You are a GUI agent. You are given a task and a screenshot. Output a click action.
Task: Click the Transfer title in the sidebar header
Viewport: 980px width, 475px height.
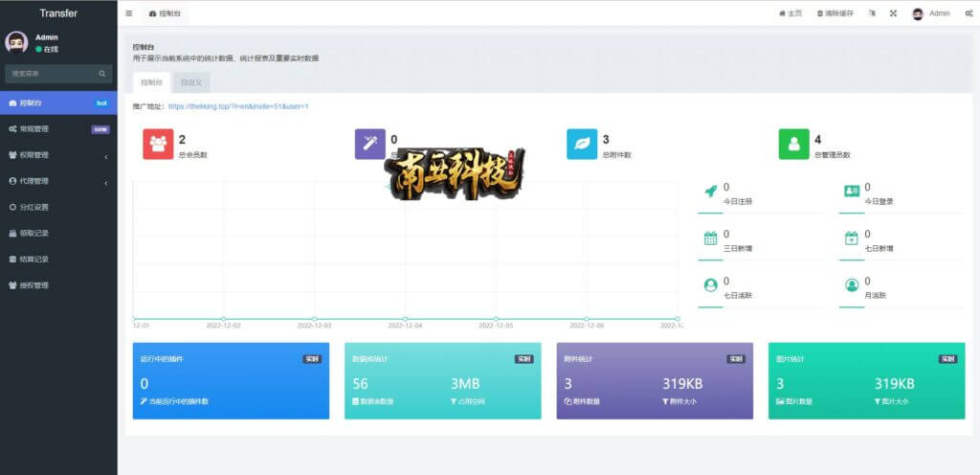58,13
